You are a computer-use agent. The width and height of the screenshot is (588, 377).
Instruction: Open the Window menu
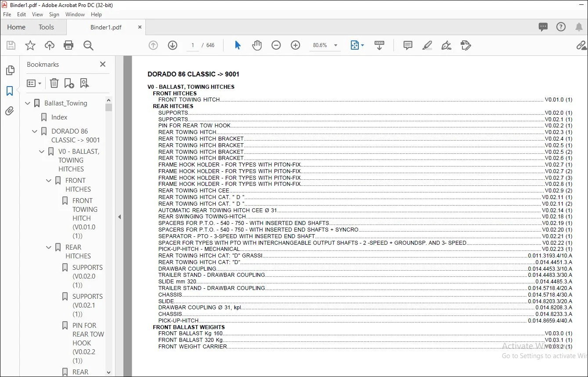[x=75, y=14]
